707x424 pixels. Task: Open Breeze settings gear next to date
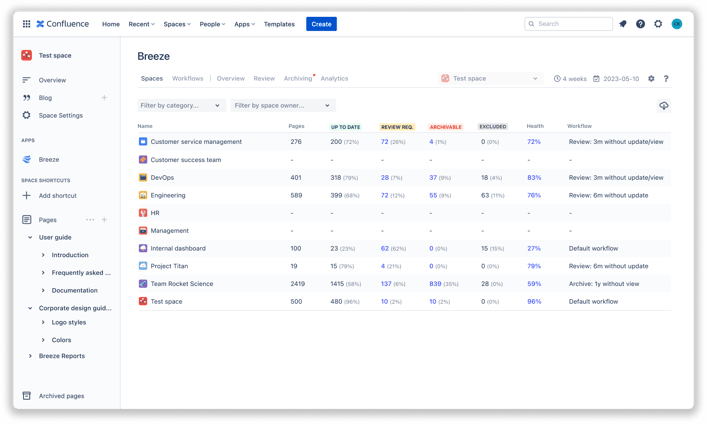[651, 78]
